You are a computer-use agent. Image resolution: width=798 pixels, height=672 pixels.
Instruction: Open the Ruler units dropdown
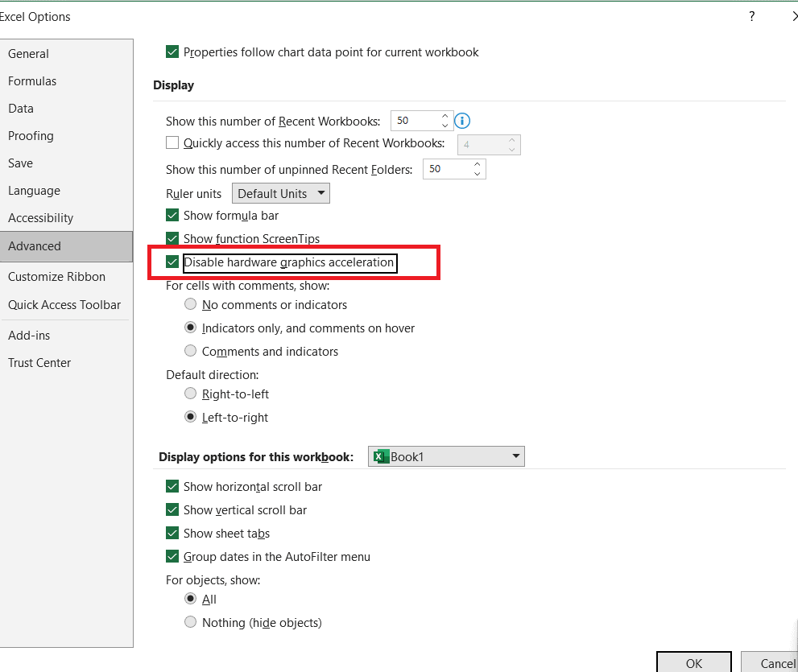pos(321,193)
